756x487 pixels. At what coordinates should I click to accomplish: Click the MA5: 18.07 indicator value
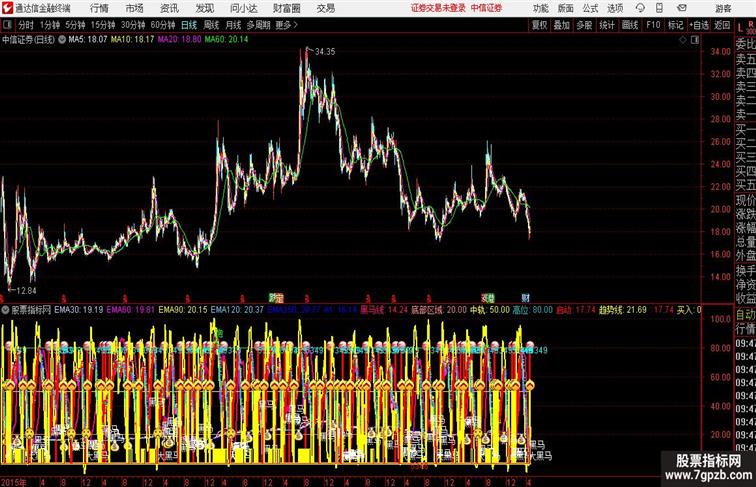coord(88,40)
